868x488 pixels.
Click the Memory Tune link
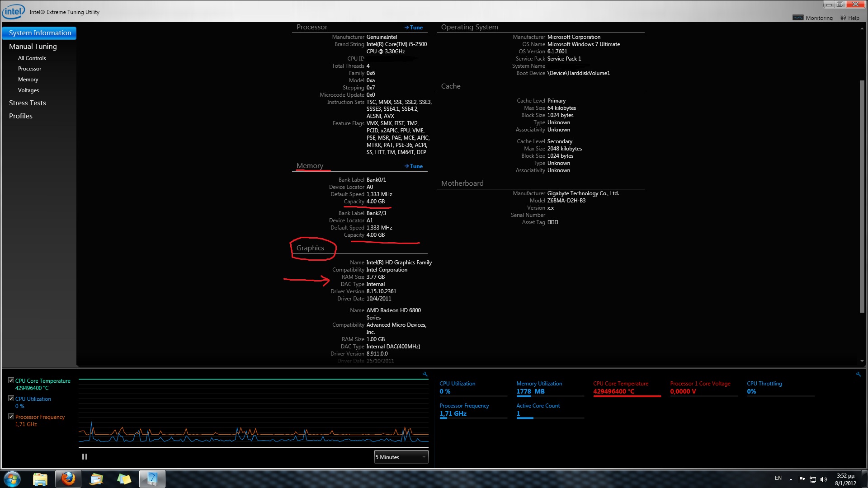414,166
